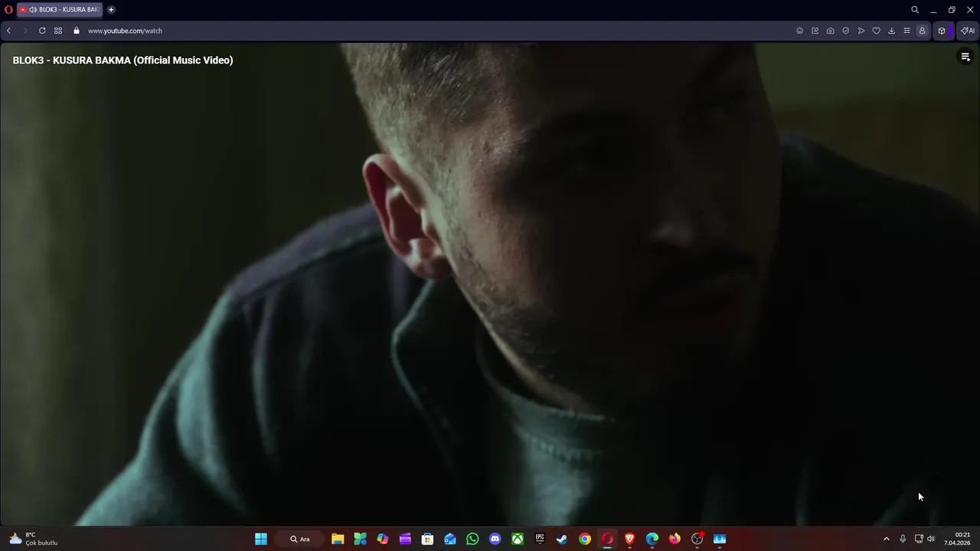Open the Photos app at taskbar end
980x551 pixels.
(720, 539)
